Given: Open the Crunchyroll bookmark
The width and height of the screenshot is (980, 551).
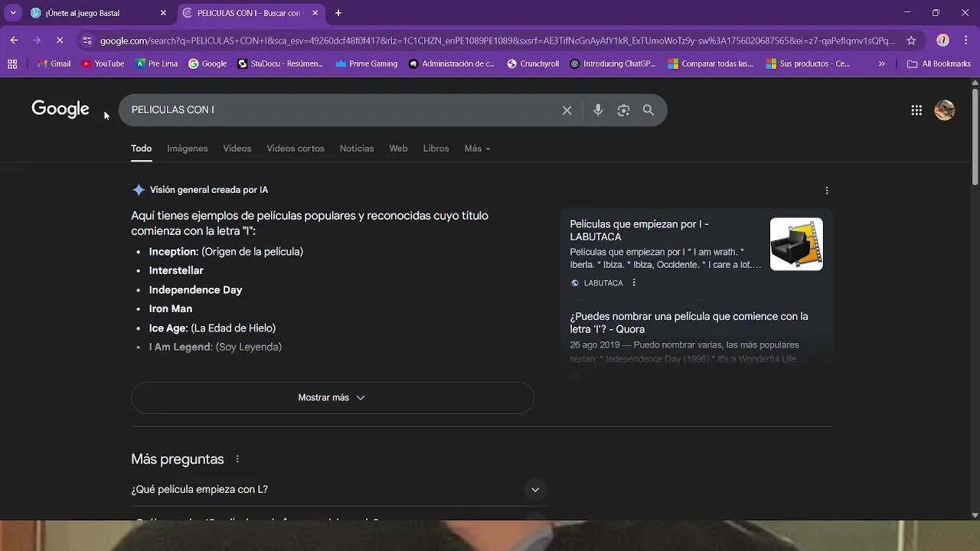Looking at the screenshot, I should [x=533, y=64].
